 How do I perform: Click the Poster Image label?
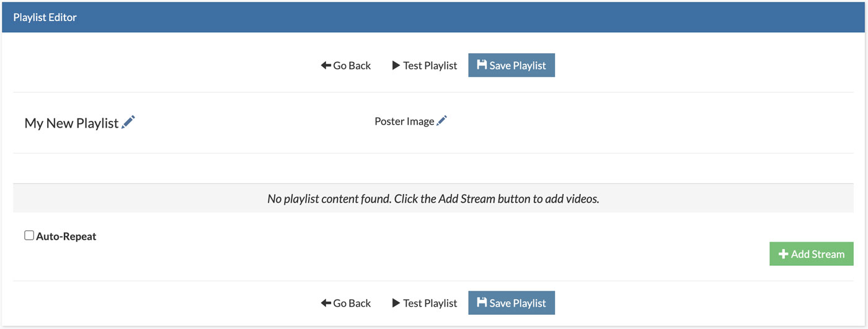point(404,121)
